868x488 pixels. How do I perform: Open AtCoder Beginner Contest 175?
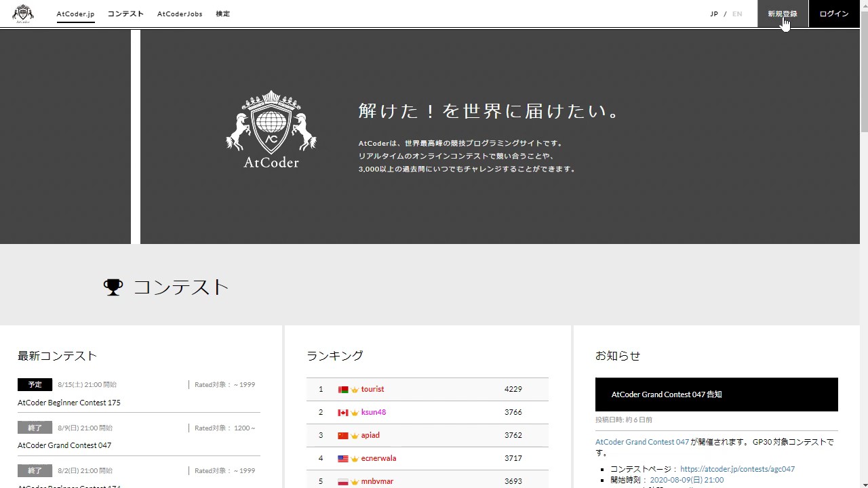68,402
